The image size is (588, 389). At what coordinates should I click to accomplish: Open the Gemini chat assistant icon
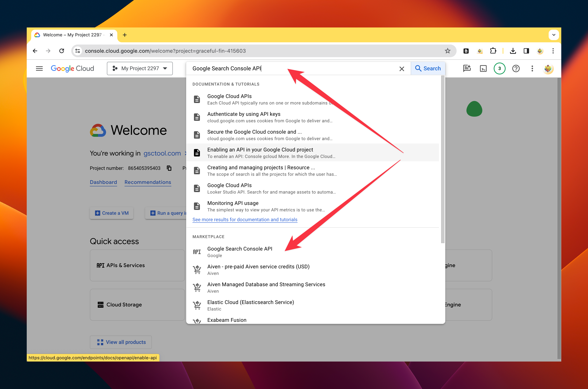click(x=467, y=68)
